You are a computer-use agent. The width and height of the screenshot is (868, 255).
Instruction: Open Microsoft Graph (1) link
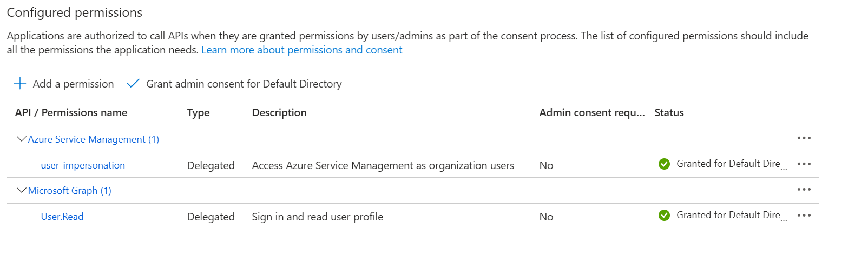click(70, 191)
